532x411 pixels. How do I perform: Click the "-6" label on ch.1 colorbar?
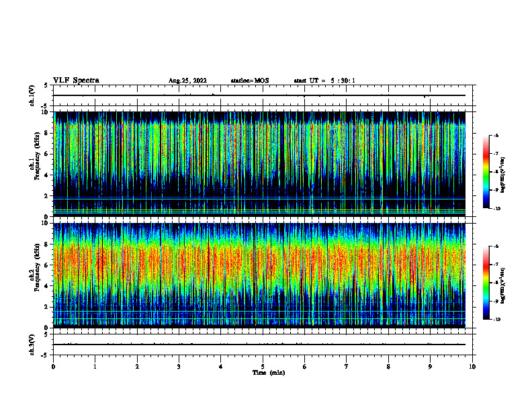point(496,136)
